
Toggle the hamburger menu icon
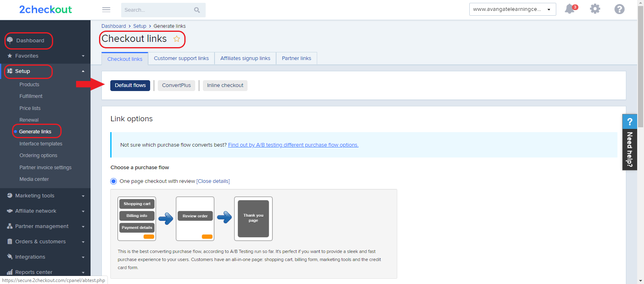[x=106, y=10]
